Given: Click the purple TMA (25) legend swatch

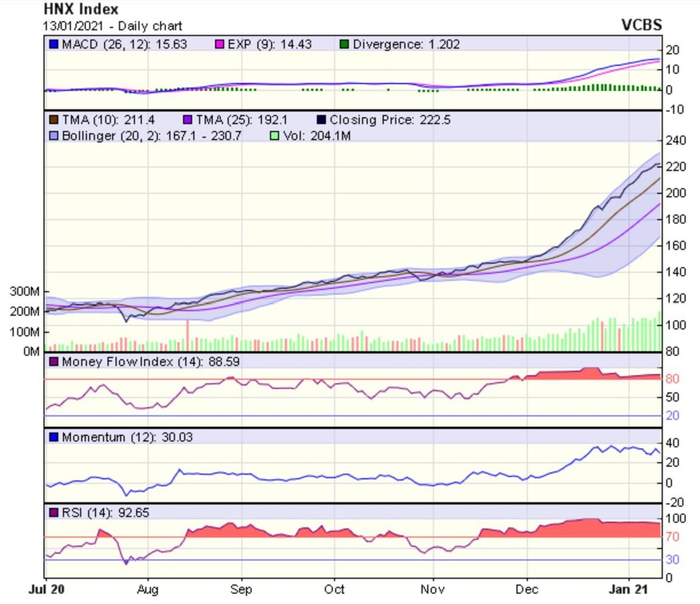Looking at the screenshot, I should click(188, 120).
